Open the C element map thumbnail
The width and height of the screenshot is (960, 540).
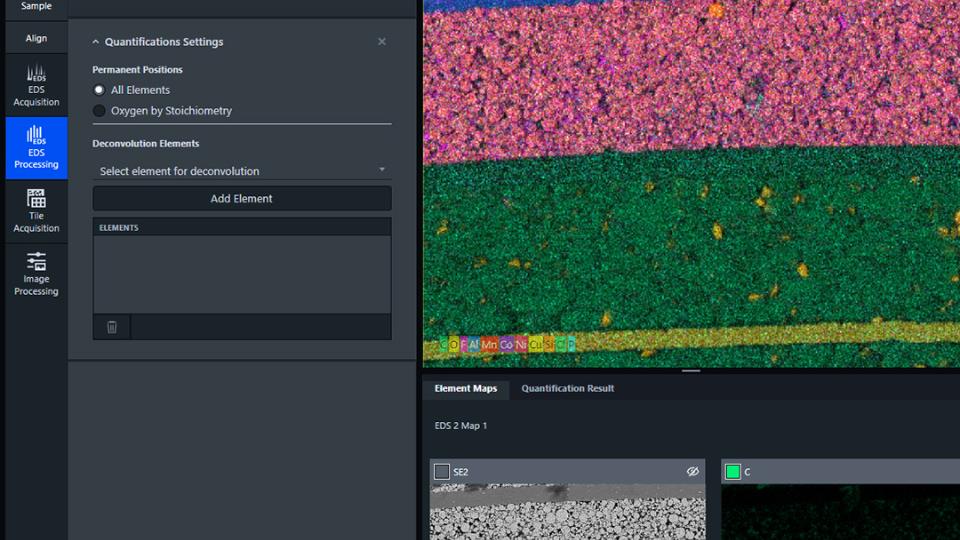click(x=841, y=512)
